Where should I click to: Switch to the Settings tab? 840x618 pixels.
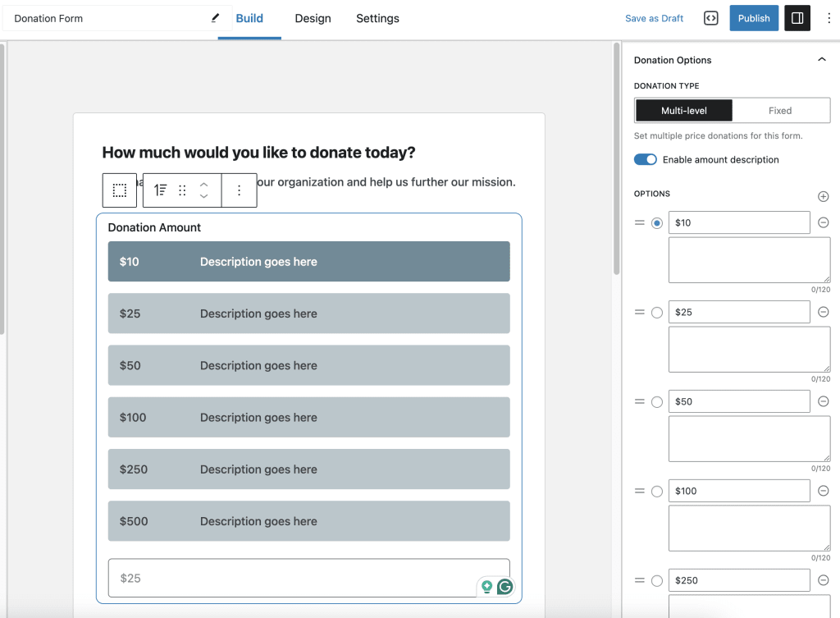[377, 19]
